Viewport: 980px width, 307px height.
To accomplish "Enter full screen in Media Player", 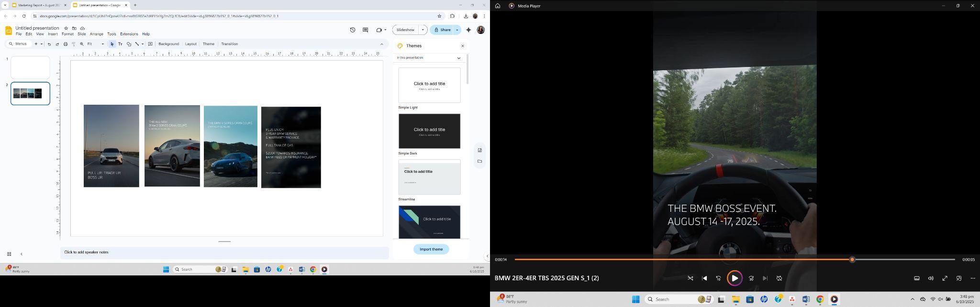I will 945,278.
